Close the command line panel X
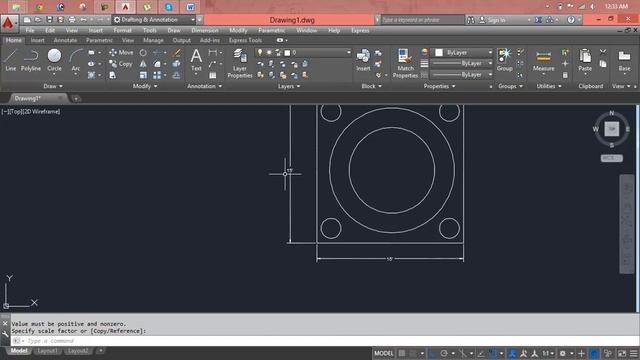 (x=5, y=323)
